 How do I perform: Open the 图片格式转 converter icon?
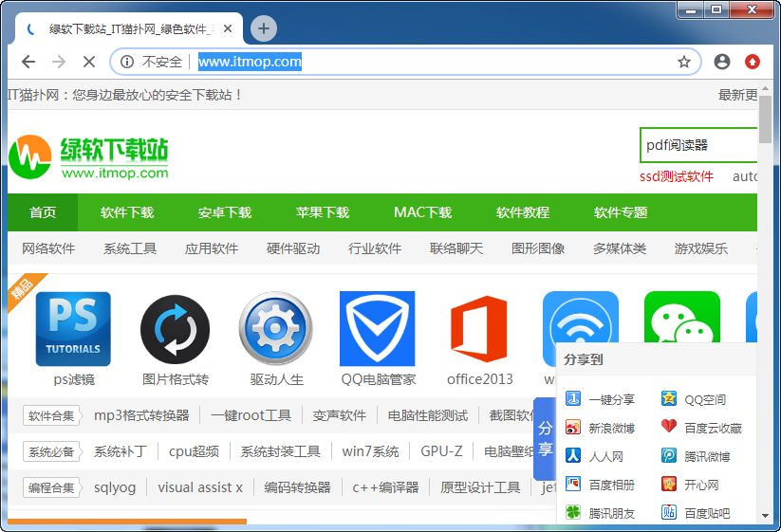coord(175,329)
